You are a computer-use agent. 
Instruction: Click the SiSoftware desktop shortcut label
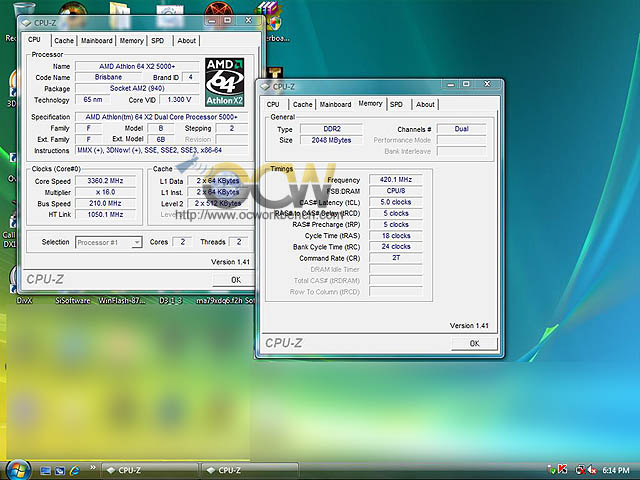click(x=73, y=301)
